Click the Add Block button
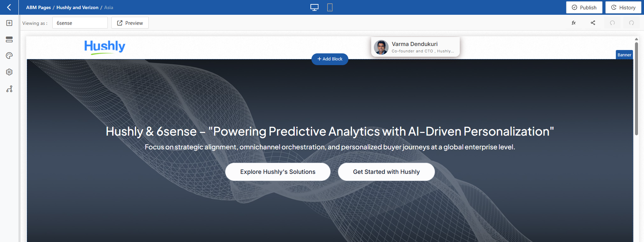 pos(330,59)
